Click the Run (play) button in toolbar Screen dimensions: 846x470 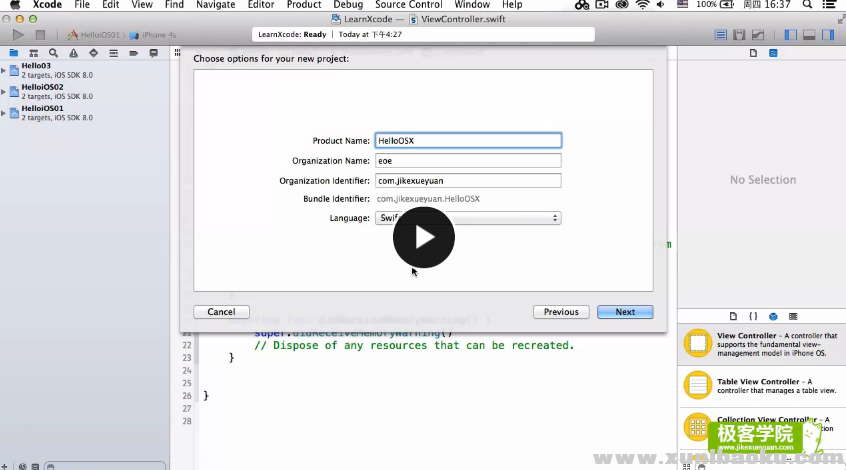pyautogui.click(x=18, y=35)
